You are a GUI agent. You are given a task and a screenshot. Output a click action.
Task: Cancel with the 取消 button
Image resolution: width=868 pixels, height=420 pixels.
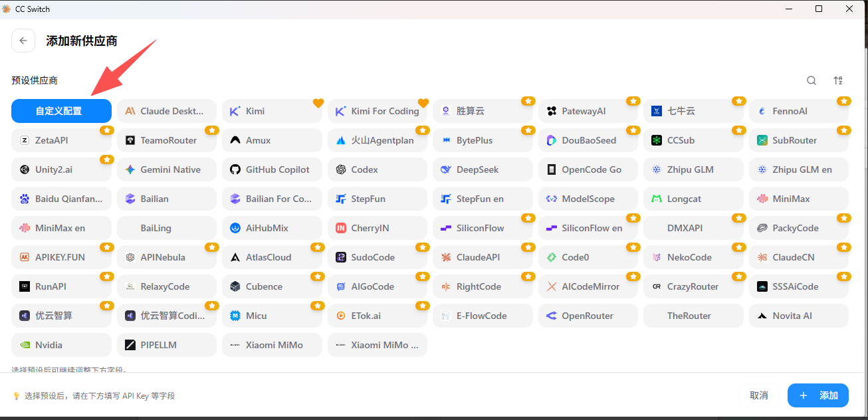759,395
